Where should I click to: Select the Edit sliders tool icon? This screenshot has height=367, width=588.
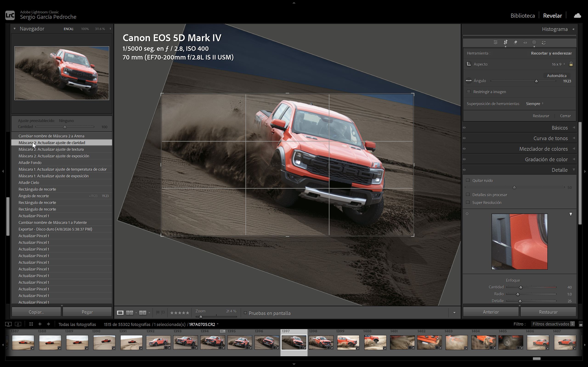click(495, 42)
